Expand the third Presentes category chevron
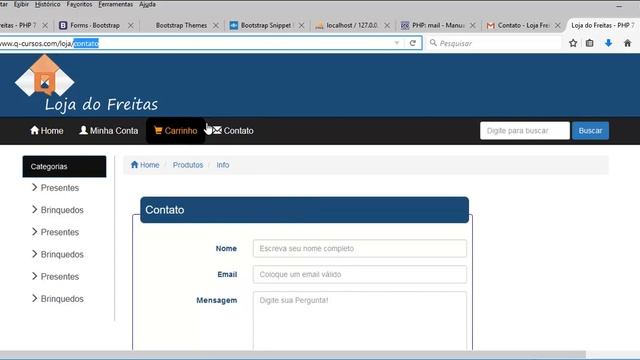This screenshot has height=360, width=640. point(35,276)
